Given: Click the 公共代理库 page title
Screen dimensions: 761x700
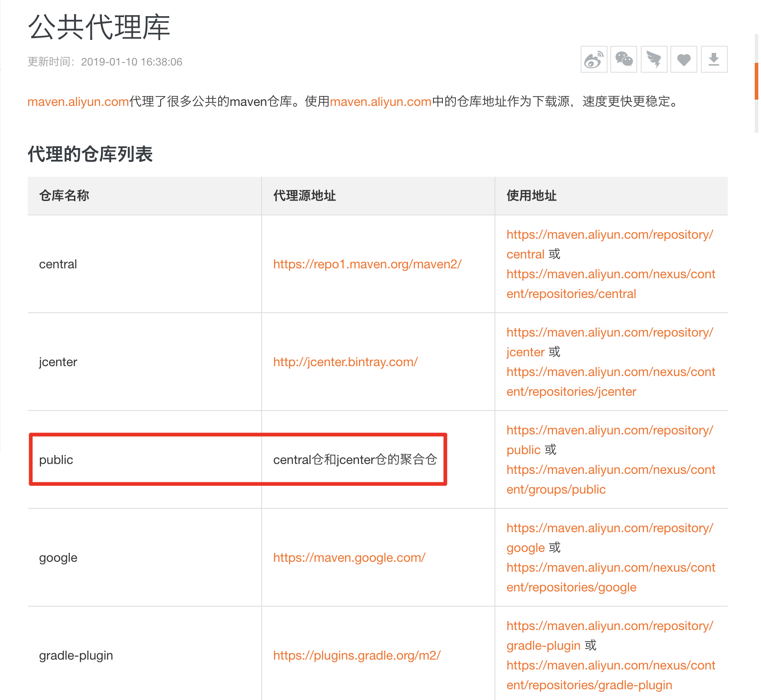Looking at the screenshot, I should pos(99,27).
